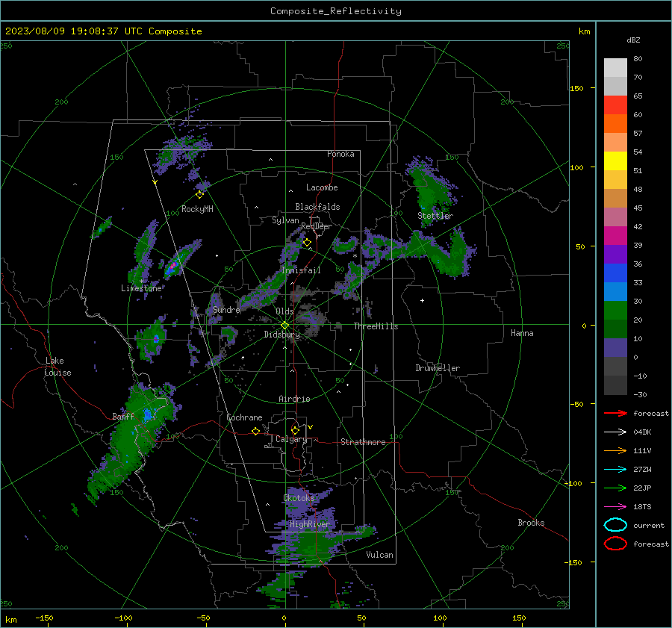
Task: Click the HighRiver label
Action: tap(309, 524)
